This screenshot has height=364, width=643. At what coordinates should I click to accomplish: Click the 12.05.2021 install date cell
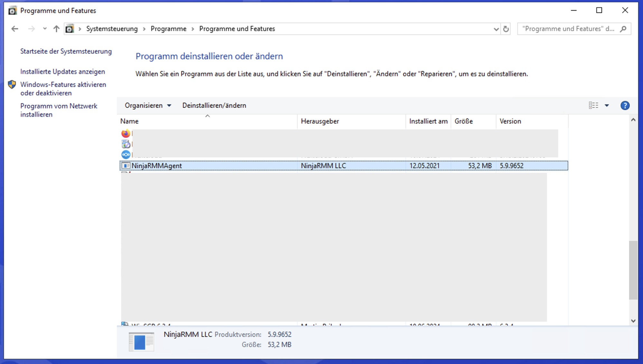[424, 166]
